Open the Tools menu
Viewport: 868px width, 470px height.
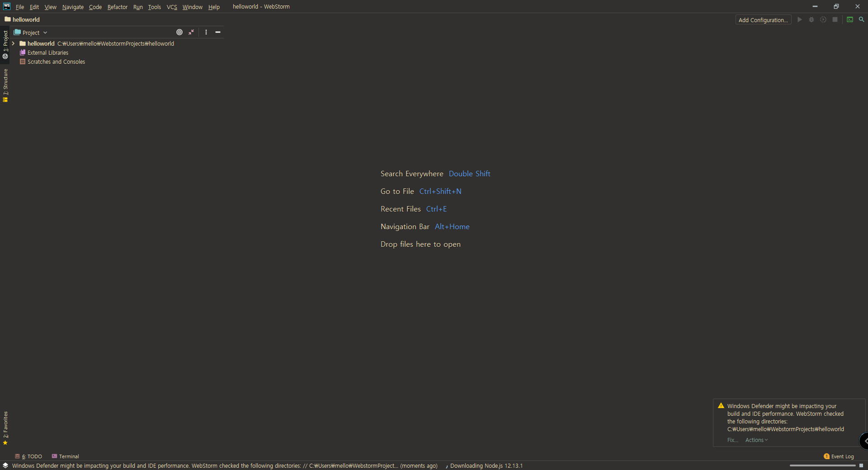point(155,7)
